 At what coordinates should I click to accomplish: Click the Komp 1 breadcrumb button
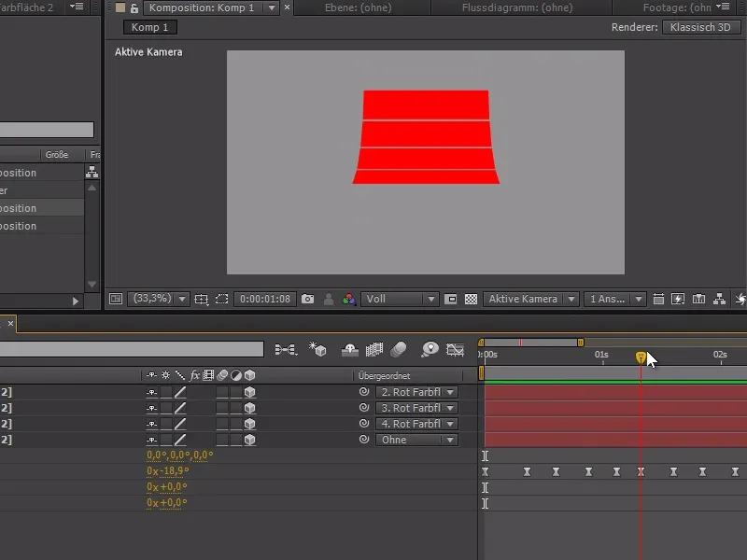tap(149, 27)
